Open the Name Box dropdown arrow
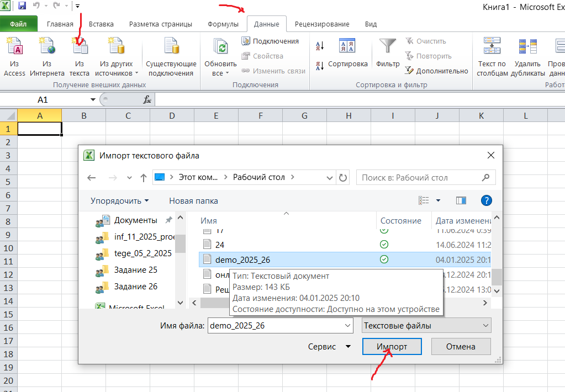The height and width of the screenshot is (392, 565). [x=93, y=99]
